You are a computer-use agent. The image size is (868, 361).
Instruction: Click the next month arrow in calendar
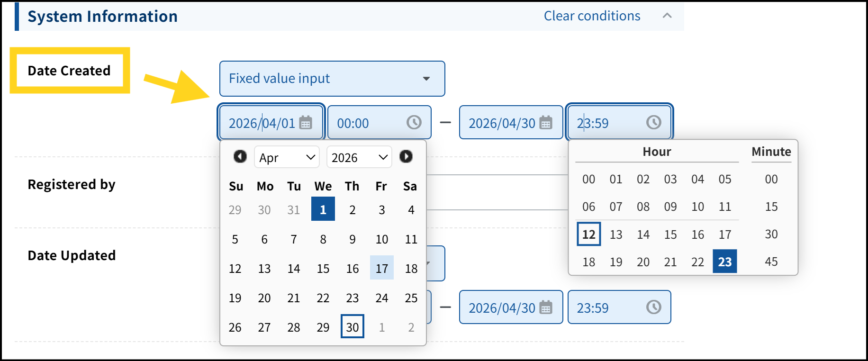point(406,156)
